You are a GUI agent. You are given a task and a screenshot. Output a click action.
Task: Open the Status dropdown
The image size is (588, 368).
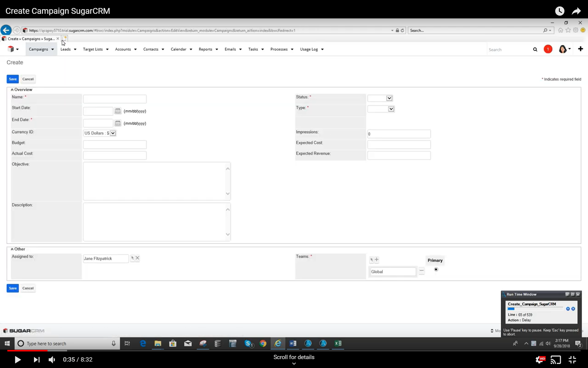coord(380,98)
